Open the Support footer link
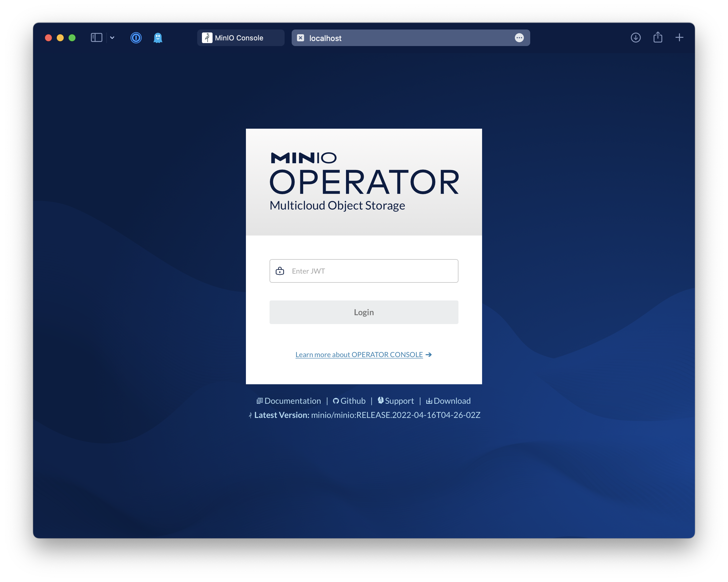The height and width of the screenshot is (582, 728). coord(399,401)
